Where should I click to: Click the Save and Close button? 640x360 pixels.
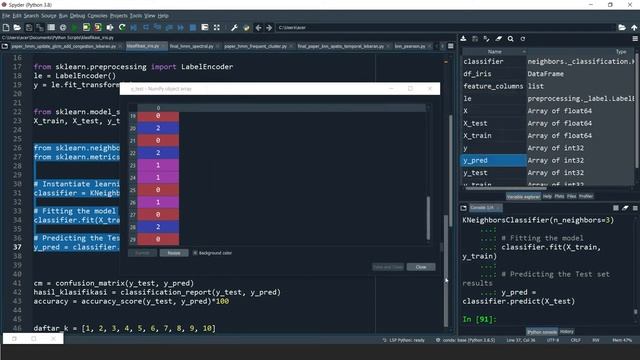388,267
